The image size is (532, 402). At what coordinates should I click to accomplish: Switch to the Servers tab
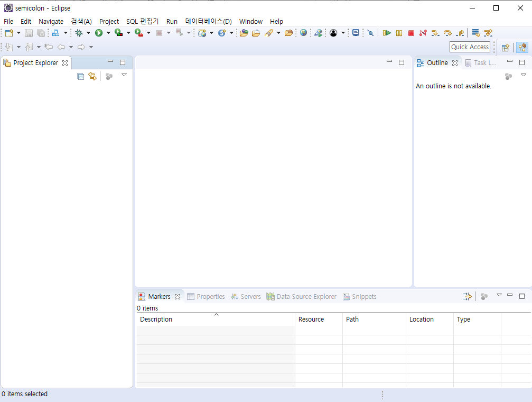tap(246, 297)
